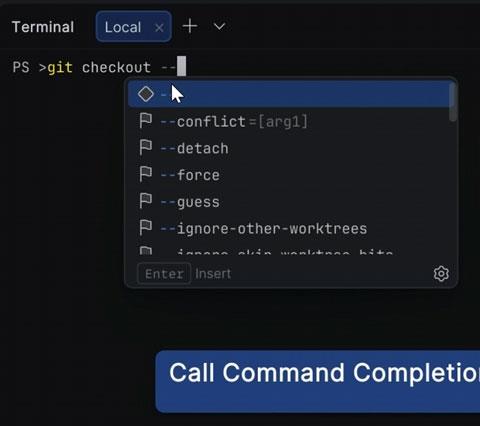Select the --force completion option
The image size is (480, 426).
click(x=289, y=175)
